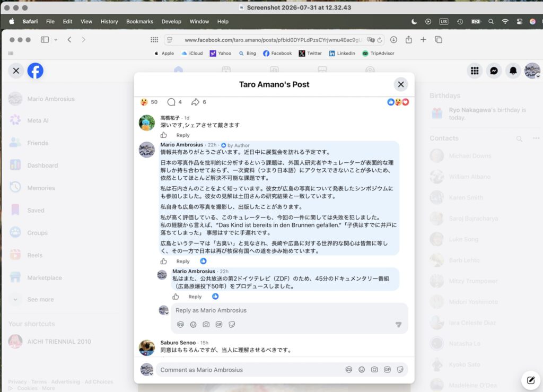Screen dimensions: 543x392
Task: Click the Facebook logo
Action: pos(36,71)
